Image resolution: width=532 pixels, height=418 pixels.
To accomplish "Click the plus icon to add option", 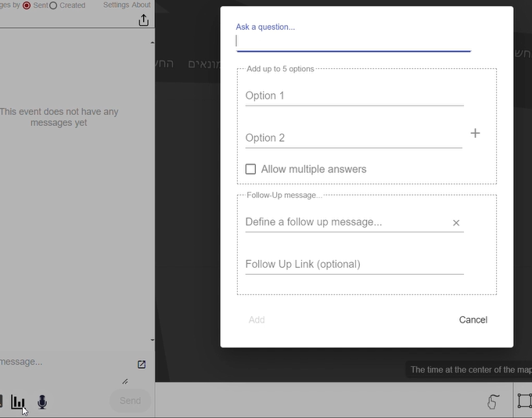I will 475,134.
